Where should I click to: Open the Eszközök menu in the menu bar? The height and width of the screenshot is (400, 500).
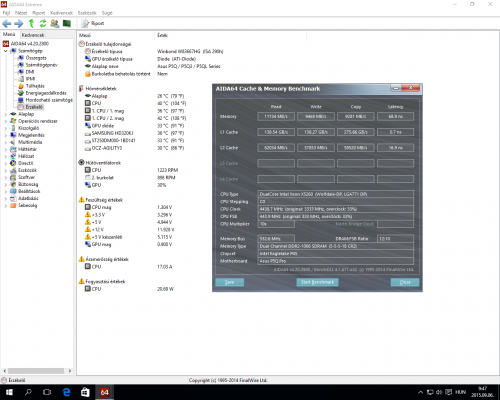click(87, 13)
